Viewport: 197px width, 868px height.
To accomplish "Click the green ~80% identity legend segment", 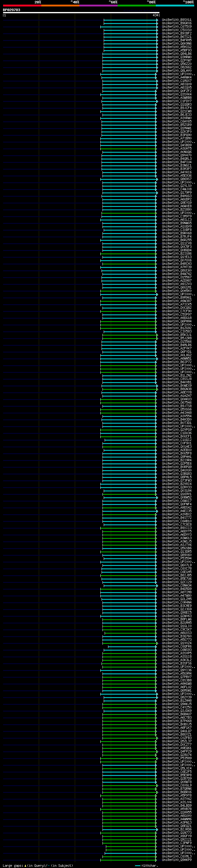I will (137, 6).
